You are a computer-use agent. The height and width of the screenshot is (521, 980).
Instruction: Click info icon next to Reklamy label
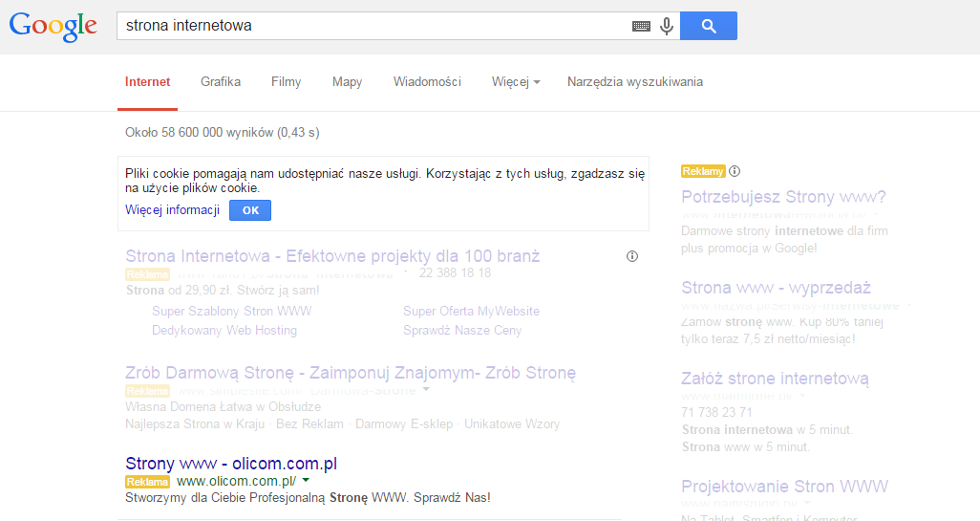(x=735, y=171)
